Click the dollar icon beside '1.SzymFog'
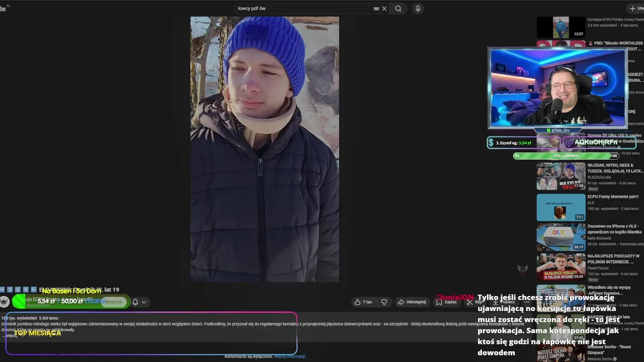 tap(491, 143)
